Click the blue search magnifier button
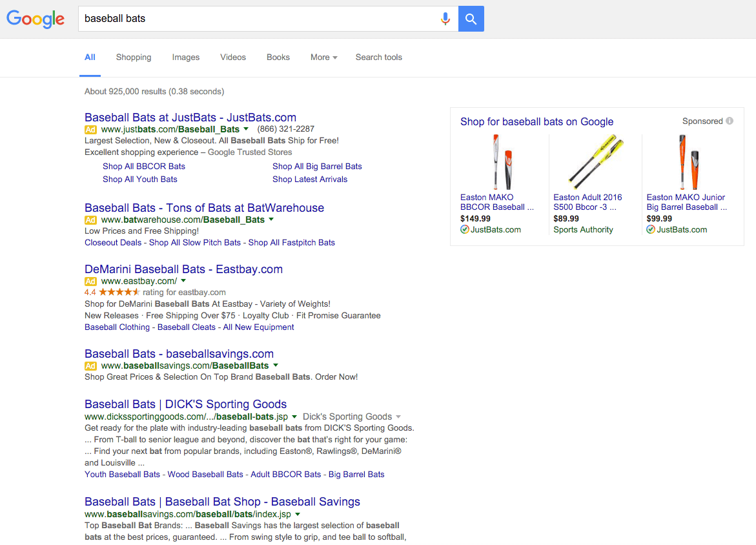The width and height of the screenshot is (756, 545). (x=471, y=19)
